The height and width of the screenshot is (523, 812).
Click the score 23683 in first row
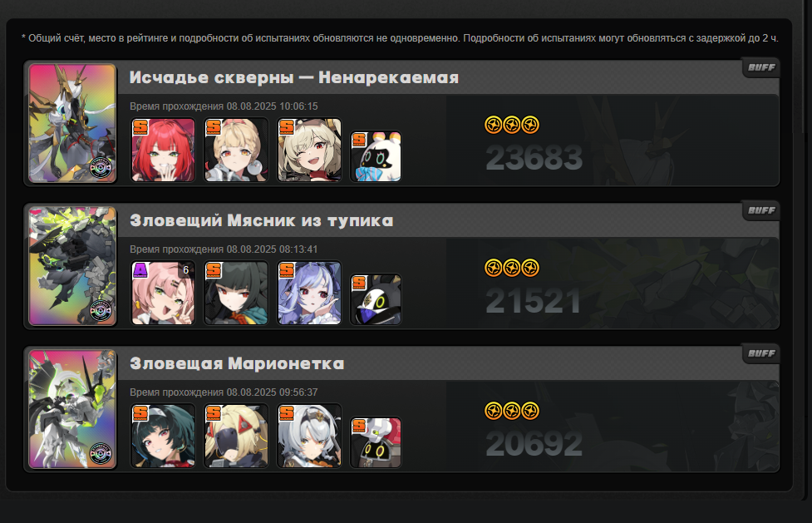(534, 158)
